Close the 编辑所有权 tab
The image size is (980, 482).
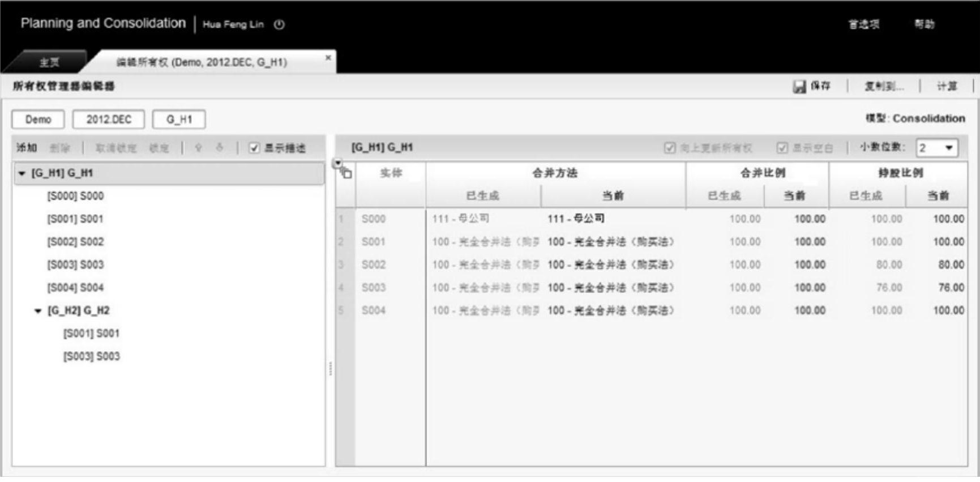(x=328, y=58)
